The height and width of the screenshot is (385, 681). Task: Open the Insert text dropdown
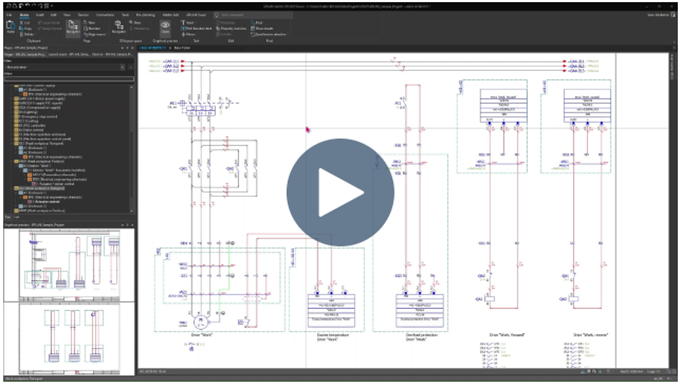coord(189,23)
